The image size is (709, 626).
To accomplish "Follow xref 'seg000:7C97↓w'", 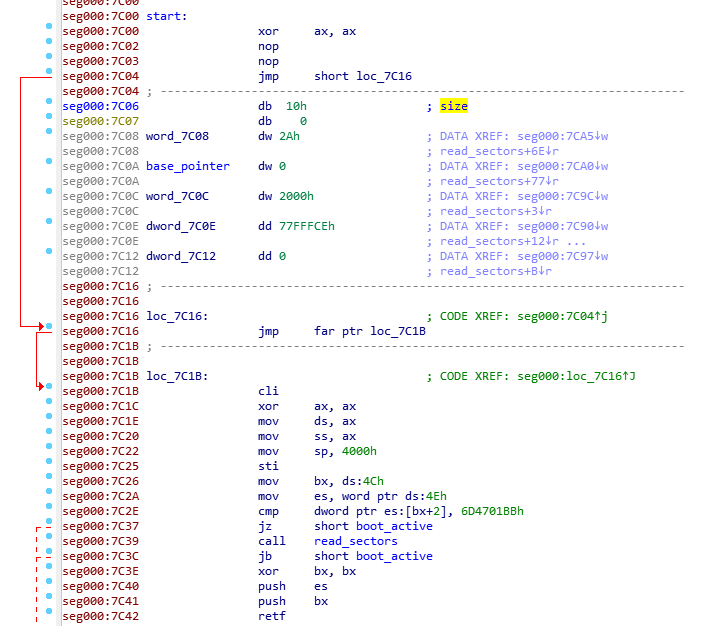I will coord(562,256).
